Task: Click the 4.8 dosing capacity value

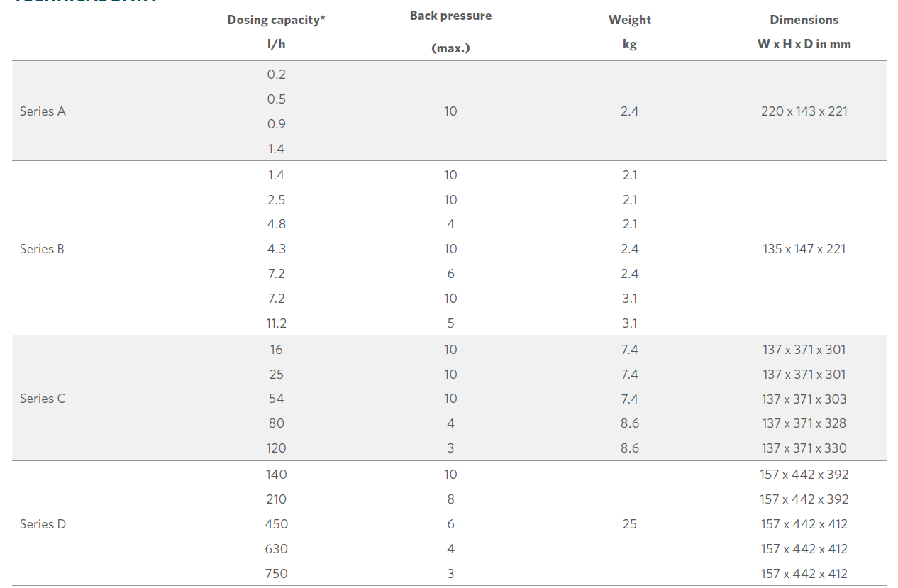Action: click(x=277, y=224)
